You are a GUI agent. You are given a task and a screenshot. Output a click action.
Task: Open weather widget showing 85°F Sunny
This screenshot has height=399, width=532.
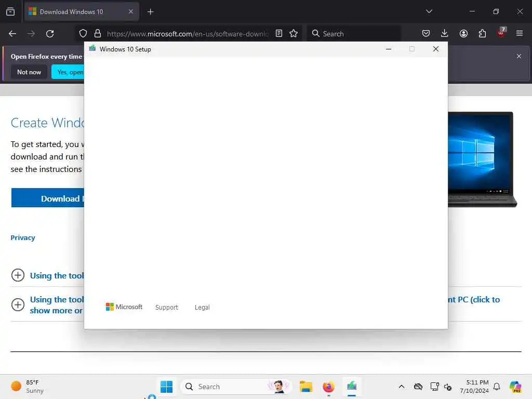click(x=27, y=387)
